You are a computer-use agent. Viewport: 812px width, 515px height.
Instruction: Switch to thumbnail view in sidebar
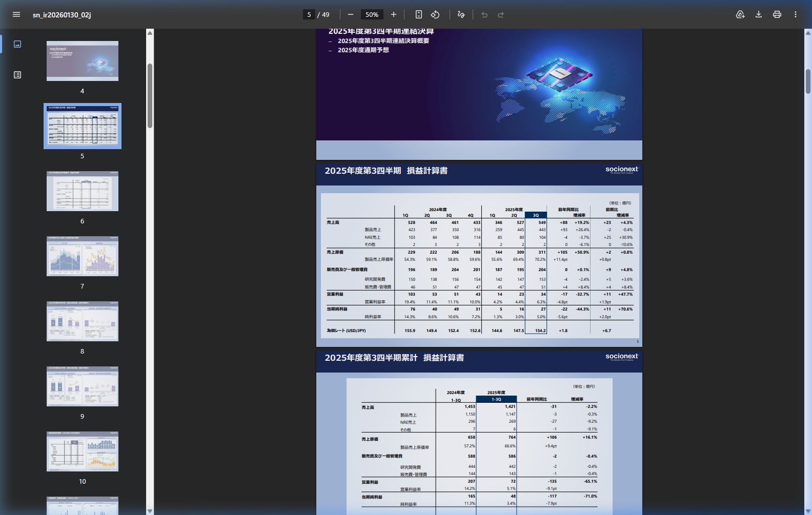17,44
